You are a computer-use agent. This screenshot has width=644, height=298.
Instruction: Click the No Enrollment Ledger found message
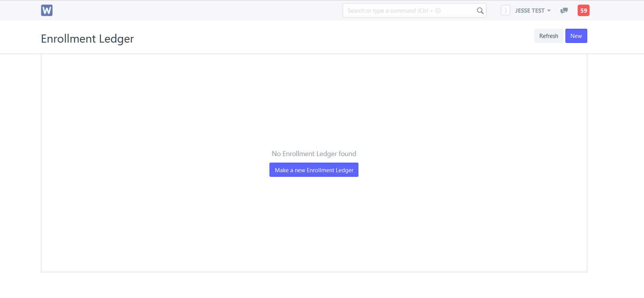tap(314, 154)
